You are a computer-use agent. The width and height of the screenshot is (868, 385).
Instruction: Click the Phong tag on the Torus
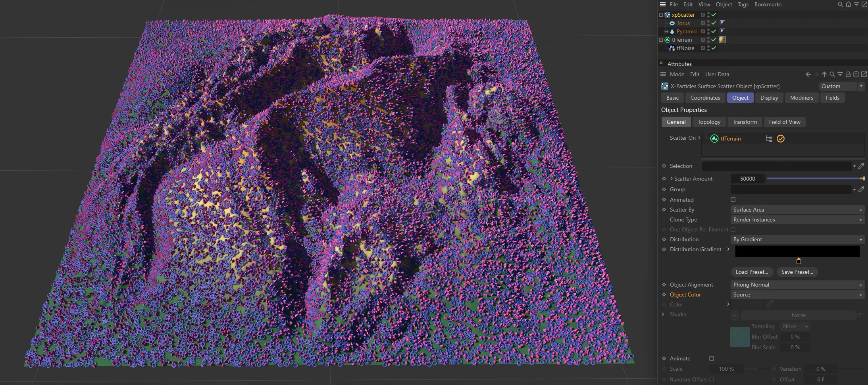point(722,23)
